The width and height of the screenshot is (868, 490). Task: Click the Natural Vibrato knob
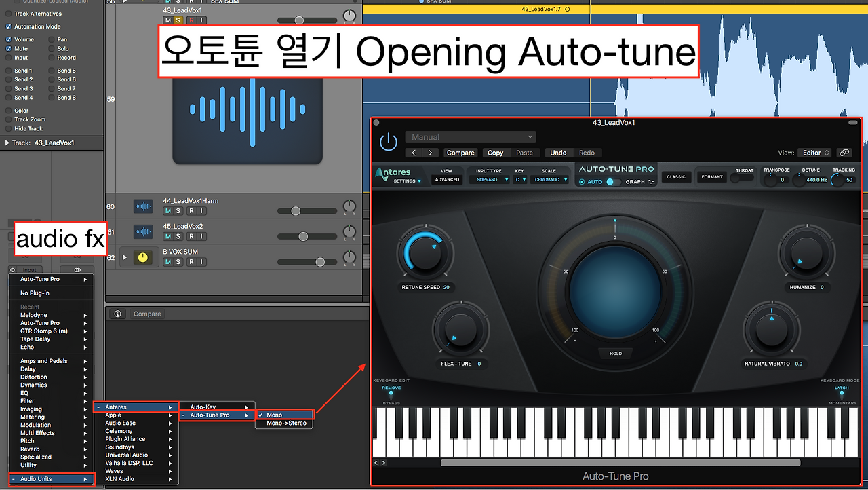[x=772, y=331]
